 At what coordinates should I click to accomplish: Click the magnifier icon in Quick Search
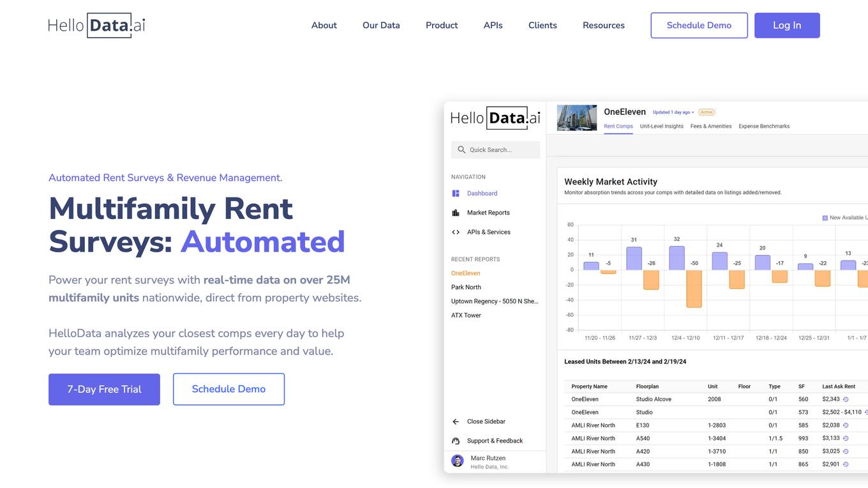pos(461,149)
